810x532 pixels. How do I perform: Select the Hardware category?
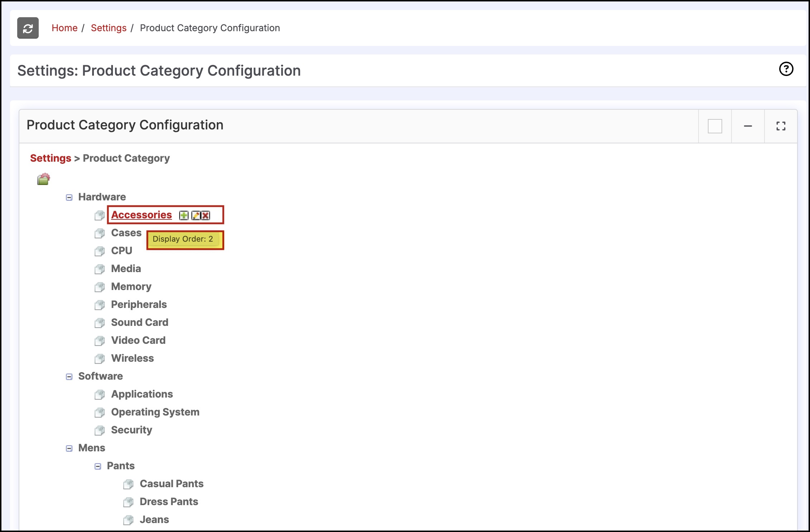coord(102,197)
